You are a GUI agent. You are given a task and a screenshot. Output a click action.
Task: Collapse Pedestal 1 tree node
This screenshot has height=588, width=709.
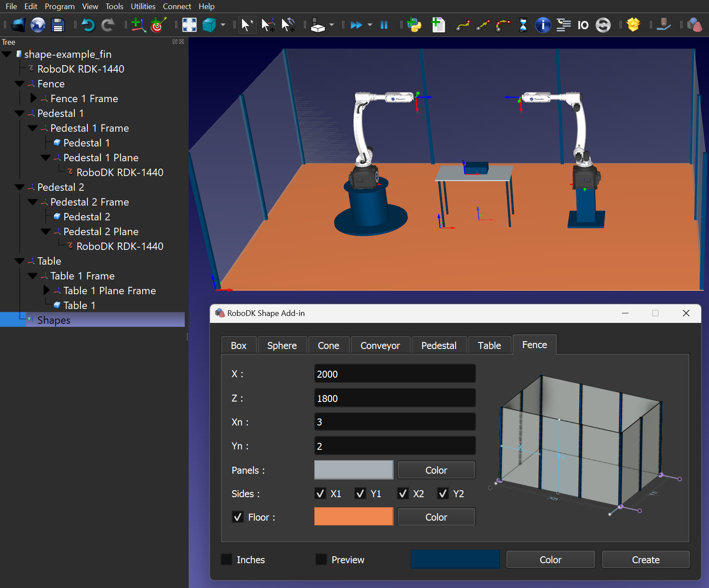(x=20, y=113)
